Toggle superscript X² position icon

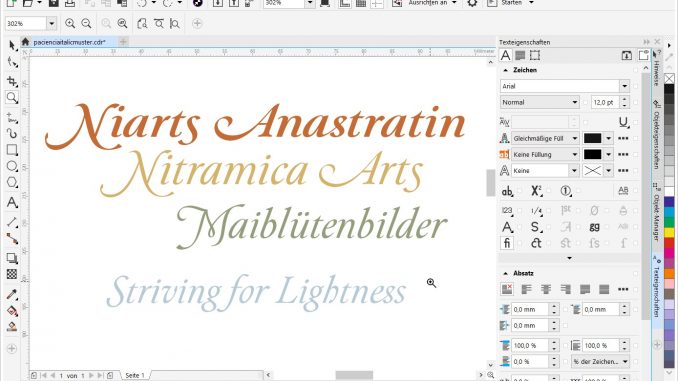(x=536, y=191)
